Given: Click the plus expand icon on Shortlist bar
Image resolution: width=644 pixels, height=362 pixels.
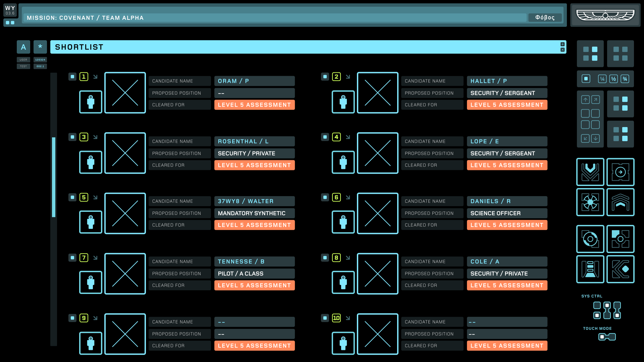Looking at the screenshot, I should (562, 44).
